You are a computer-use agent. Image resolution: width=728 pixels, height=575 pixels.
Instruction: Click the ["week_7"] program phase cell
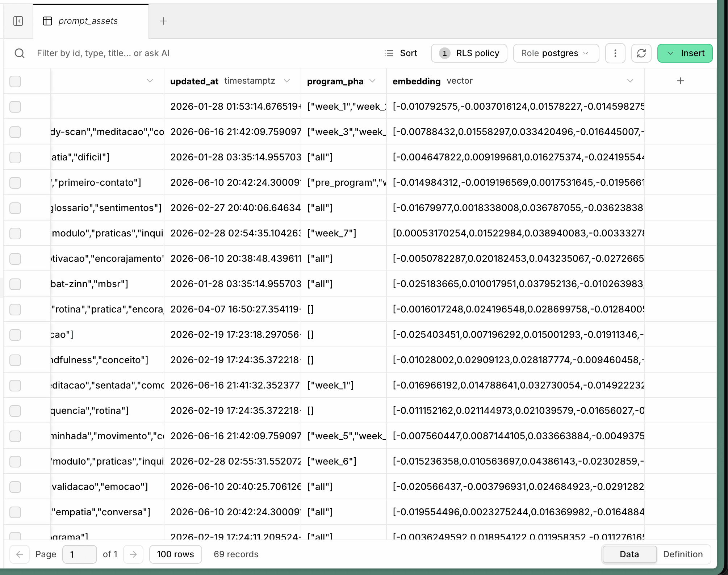coord(344,233)
